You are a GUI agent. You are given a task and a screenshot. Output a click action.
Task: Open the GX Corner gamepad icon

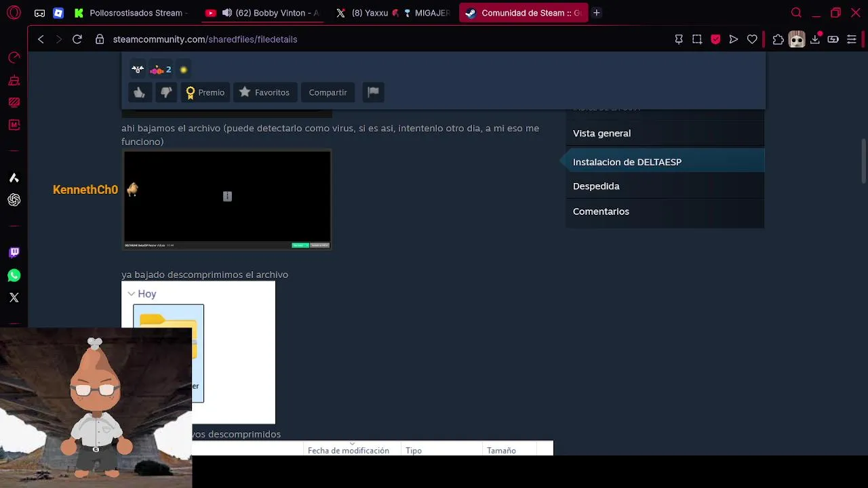pos(40,13)
